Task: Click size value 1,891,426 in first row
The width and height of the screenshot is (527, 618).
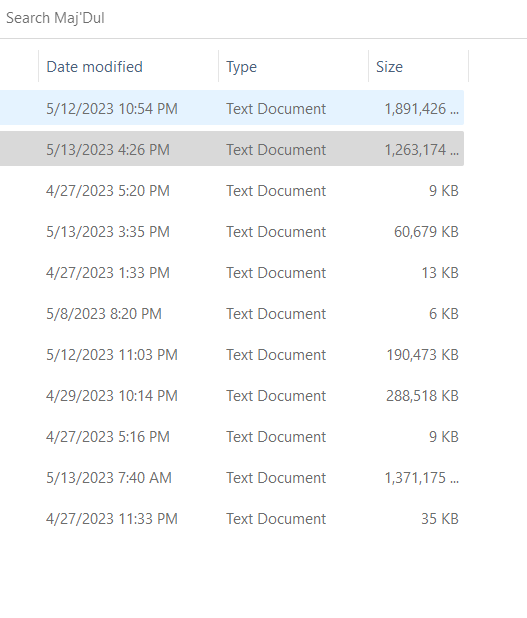Action: (x=421, y=109)
